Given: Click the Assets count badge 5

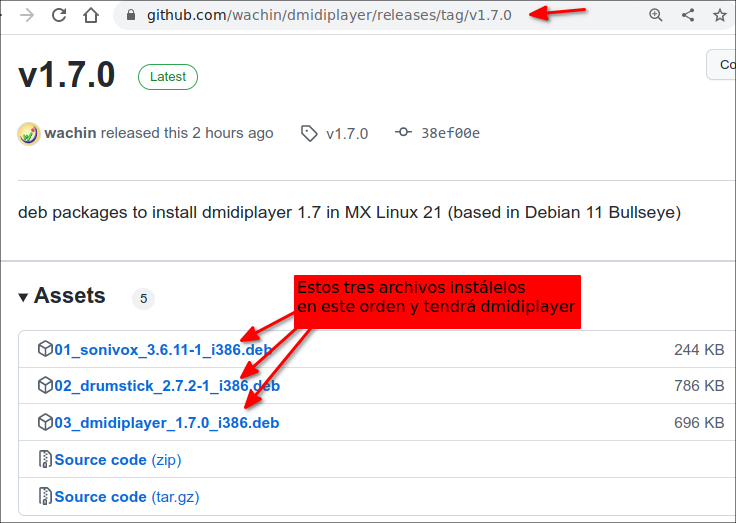Looking at the screenshot, I should (144, 299).
